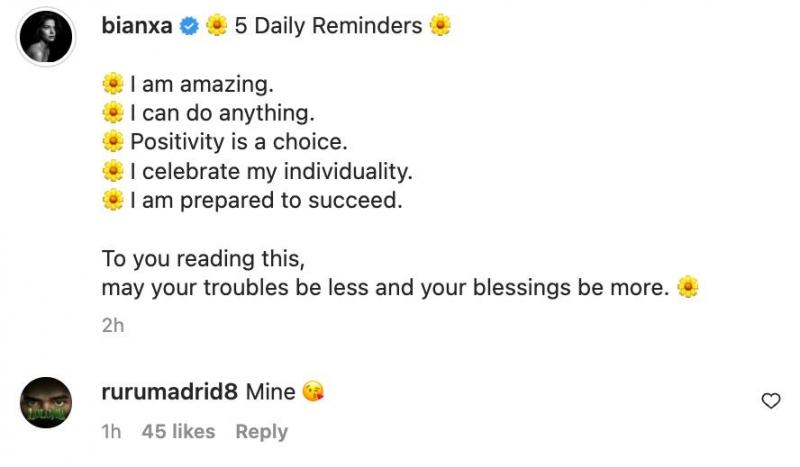800x467 pixels.
Task: Click the sunflower emoji after 5 Daily Reminders
Action: [x=440, y=26]
